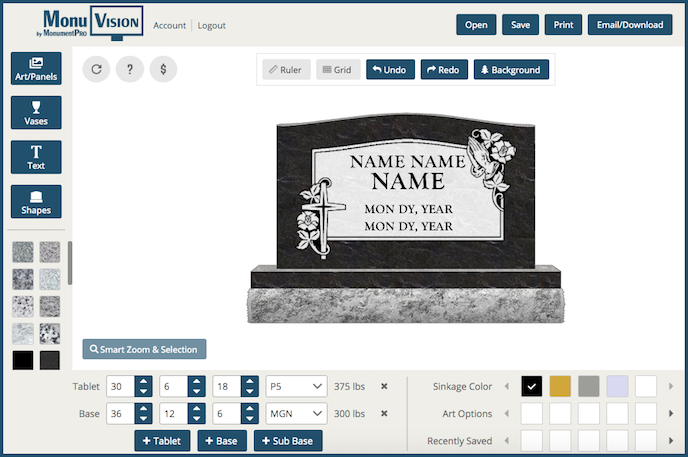Click the dollar sign pricing icon
The width and height of the screenshot is (688, 457).
point(163,69)
